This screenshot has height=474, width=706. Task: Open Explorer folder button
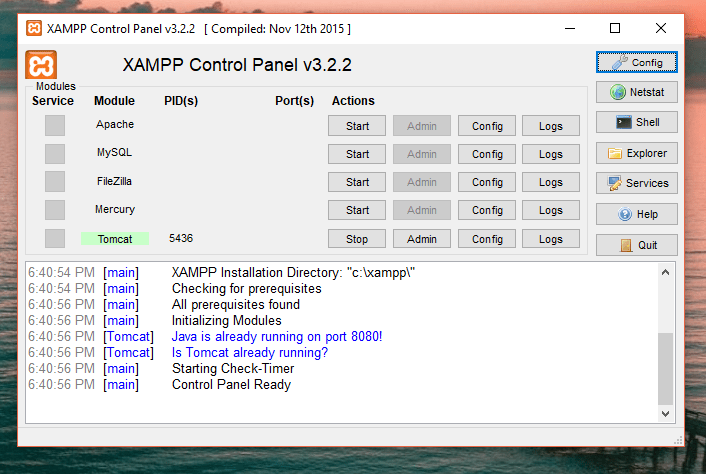tap(637, 153)
